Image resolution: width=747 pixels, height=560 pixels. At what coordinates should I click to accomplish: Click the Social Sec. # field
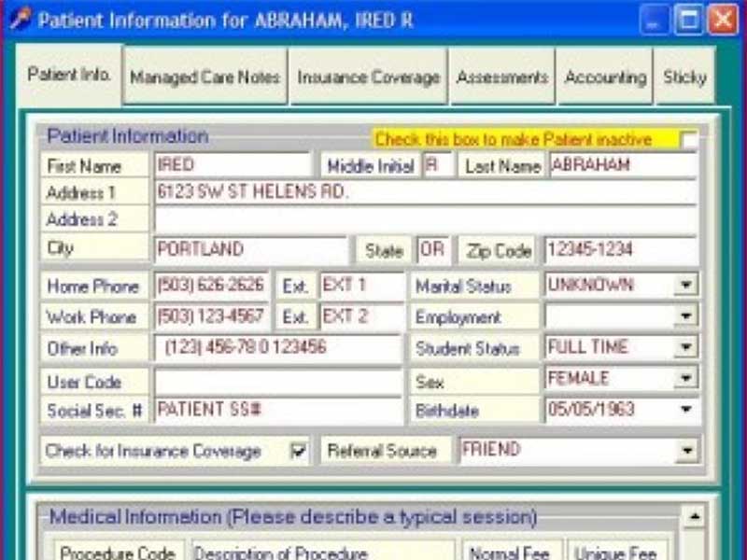(278, 410)
